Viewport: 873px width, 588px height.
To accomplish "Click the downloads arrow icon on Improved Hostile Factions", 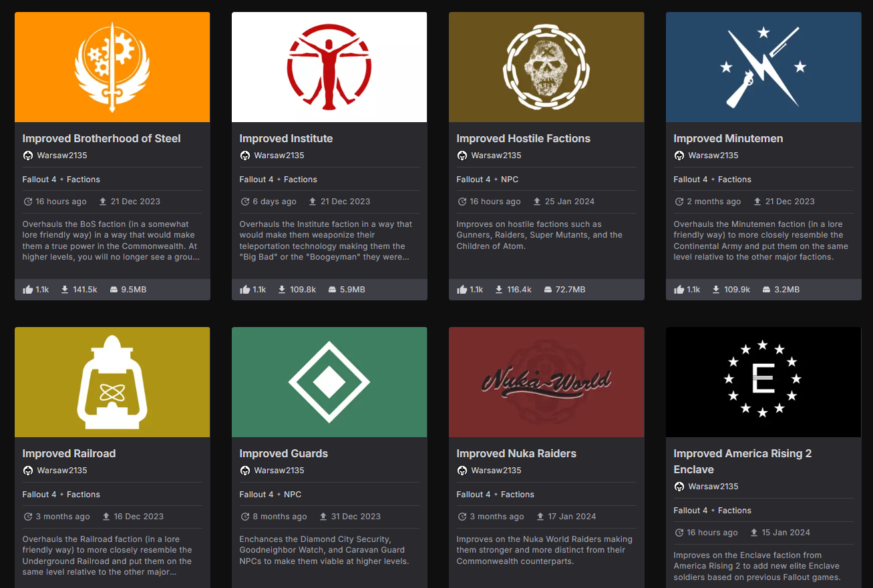I will [499, 290].
